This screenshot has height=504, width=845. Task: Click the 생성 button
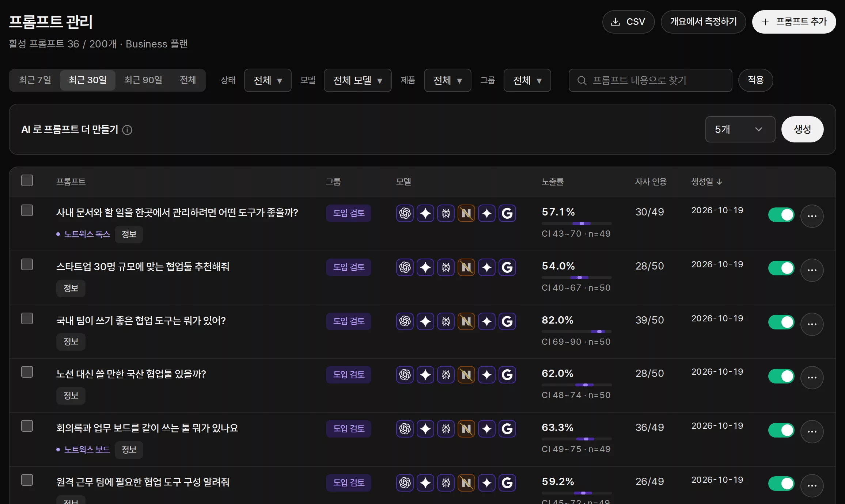[x=802, y=129]
